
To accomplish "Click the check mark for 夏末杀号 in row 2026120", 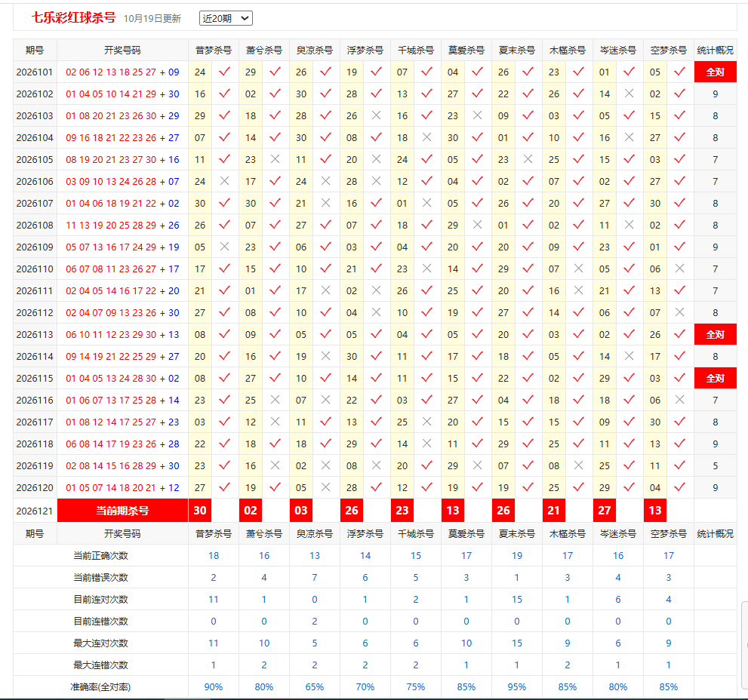I will (528, 487).
